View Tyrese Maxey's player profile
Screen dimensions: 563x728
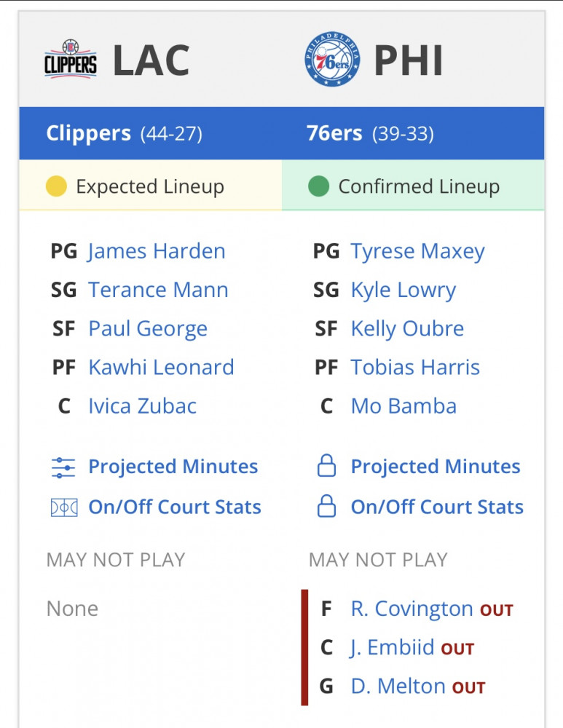[x=417, y=252]
